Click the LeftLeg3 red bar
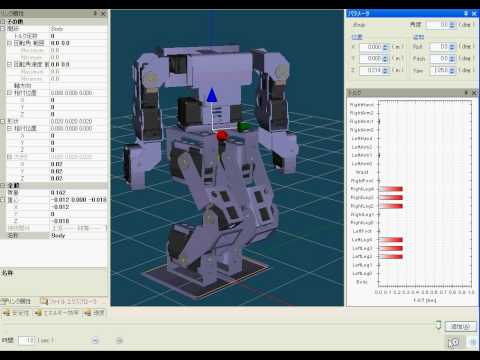480x360 pixels. pos(391,248)
